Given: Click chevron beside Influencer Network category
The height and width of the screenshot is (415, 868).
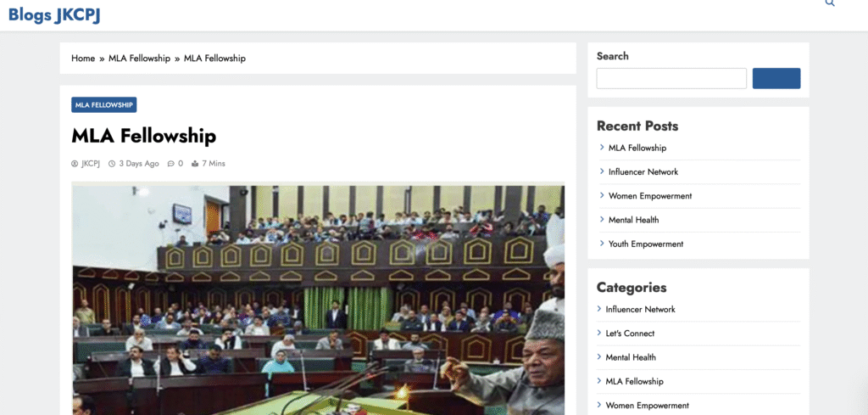Looking at the screenshot, I should pyautogui.click(x=599, y=309).
